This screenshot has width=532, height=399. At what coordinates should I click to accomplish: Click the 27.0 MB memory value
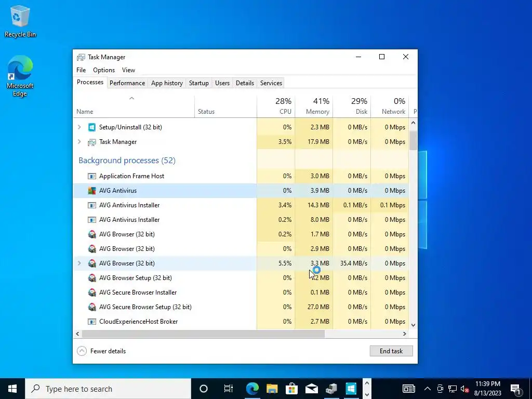[318, 307]
